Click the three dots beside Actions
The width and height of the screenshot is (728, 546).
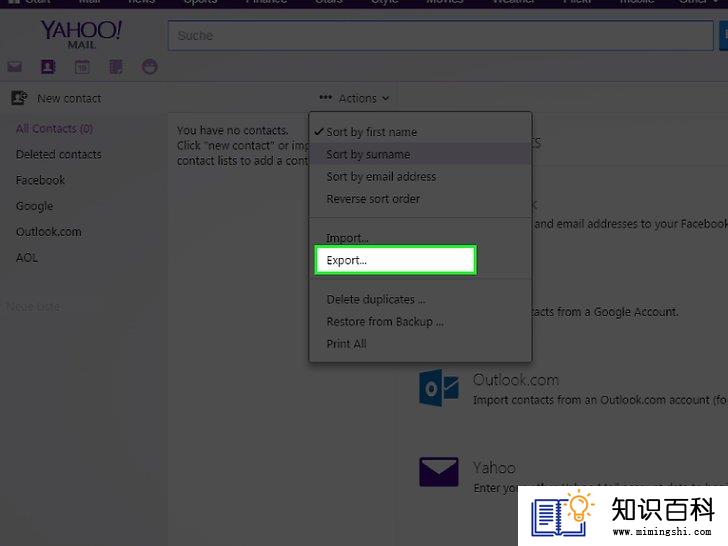pos(325,98)
